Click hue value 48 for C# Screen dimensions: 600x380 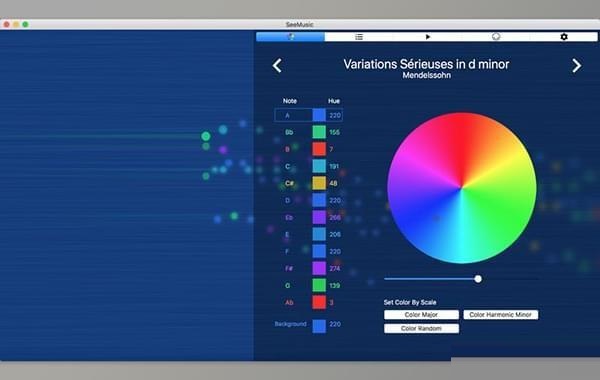tap(333, 183)
